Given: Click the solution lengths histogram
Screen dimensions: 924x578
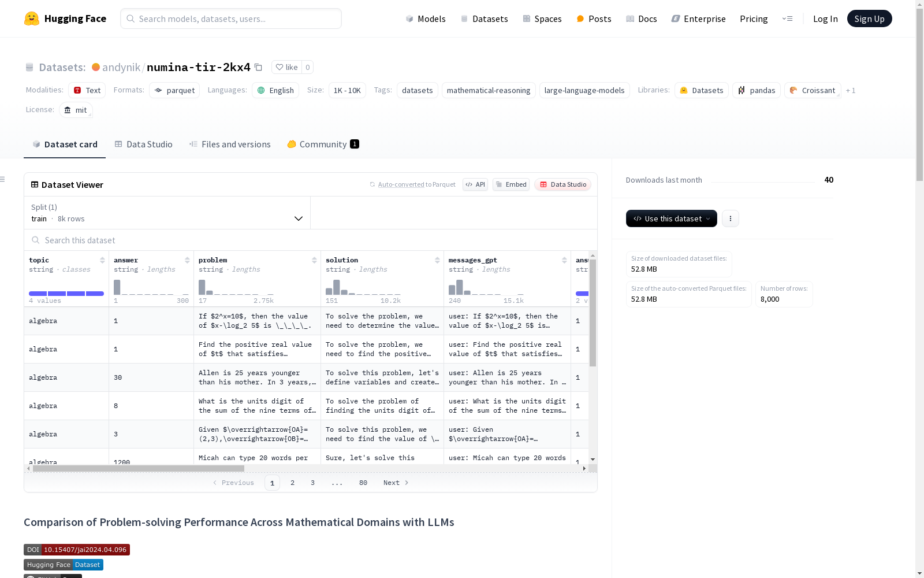Looking at the screenshot, I should pyautogui.click(x=363, y=287).
